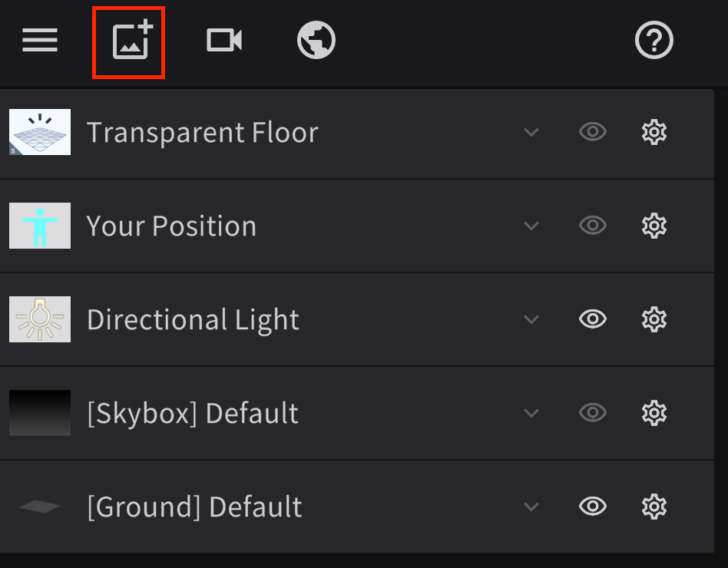Open Your Position settings gear
728x568 pixels.
coord(654,226)
